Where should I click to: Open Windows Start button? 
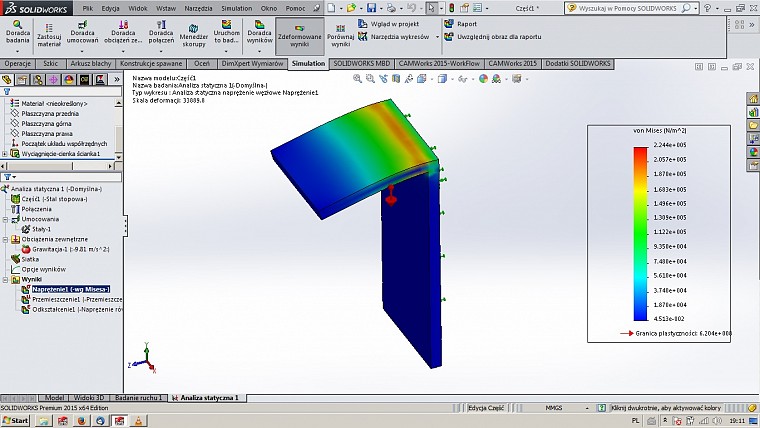tap(16, 420)
